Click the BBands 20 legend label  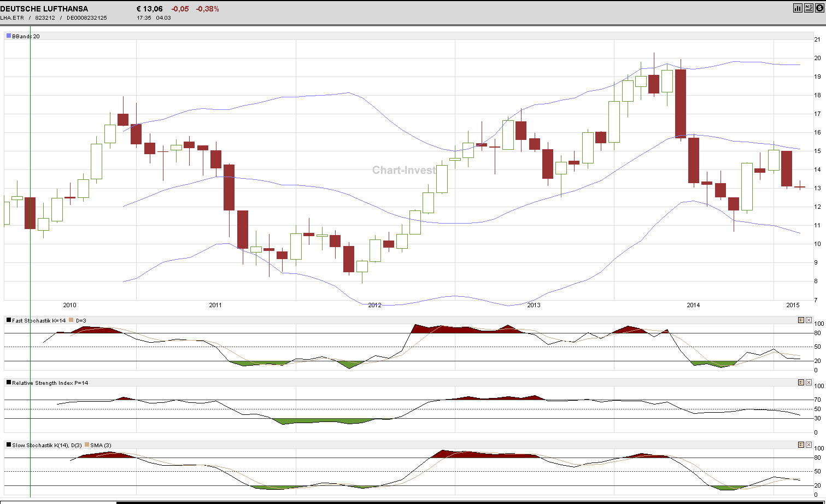click(26, 36)
